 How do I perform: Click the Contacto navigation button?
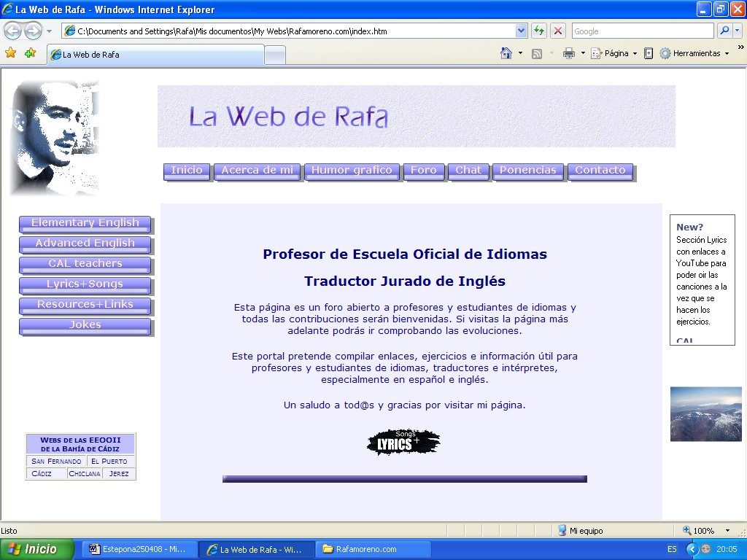[x=600, y=171]
